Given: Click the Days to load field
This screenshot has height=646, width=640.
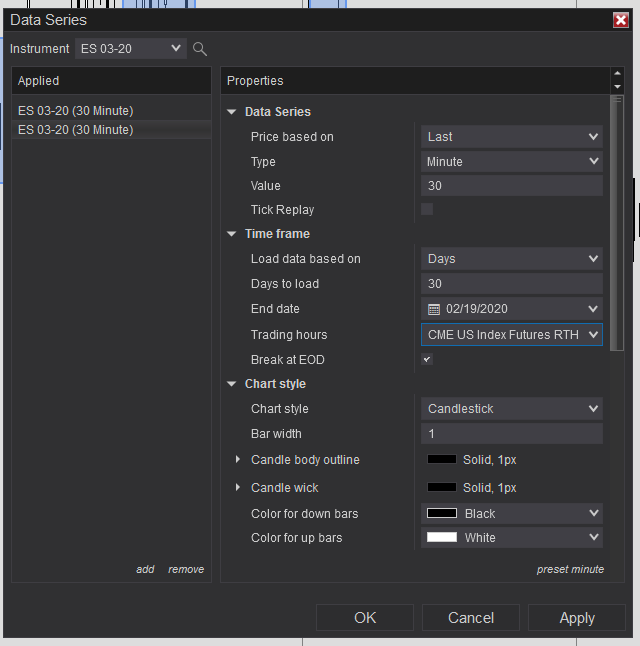Looking at the screenshot, I should (x=511, y=283).
